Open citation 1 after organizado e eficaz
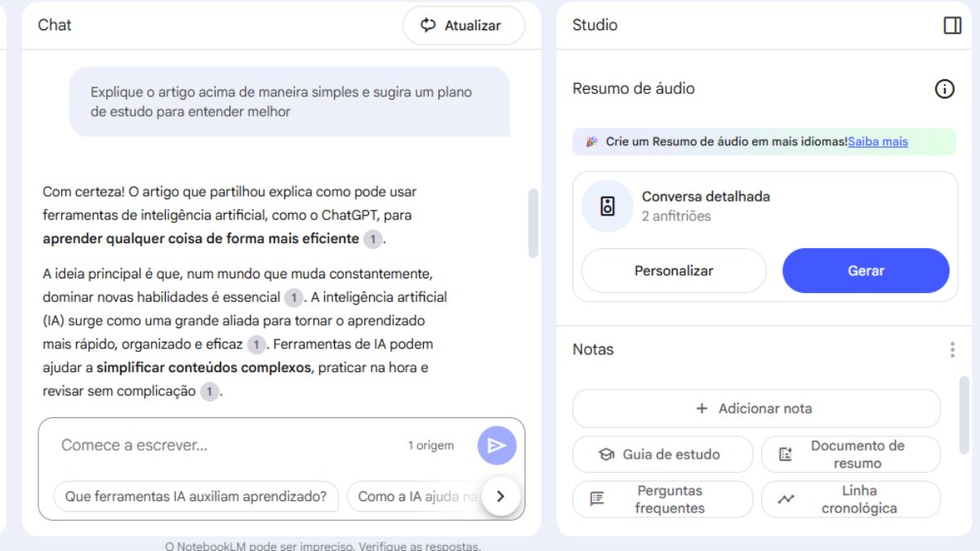 pos(256,345)
